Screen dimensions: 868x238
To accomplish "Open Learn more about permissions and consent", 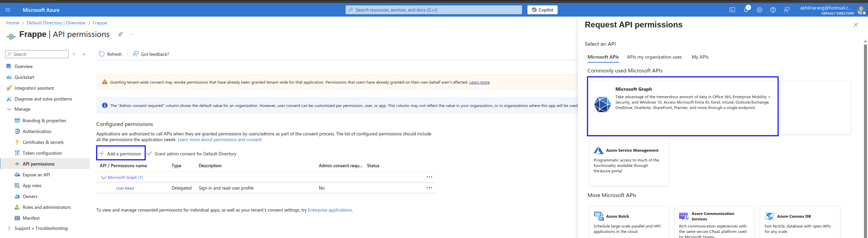I will pyautogui.click(x=219, y=140).
